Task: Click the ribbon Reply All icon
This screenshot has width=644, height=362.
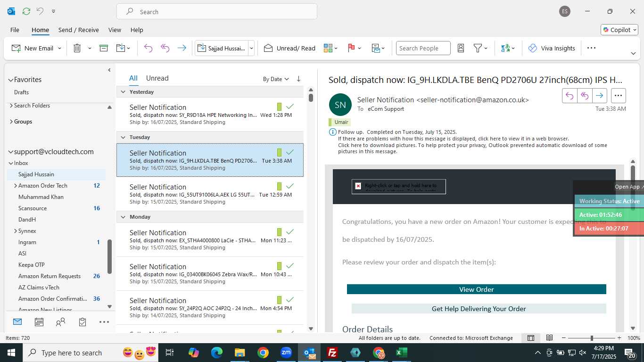Action: pos(165,48)
